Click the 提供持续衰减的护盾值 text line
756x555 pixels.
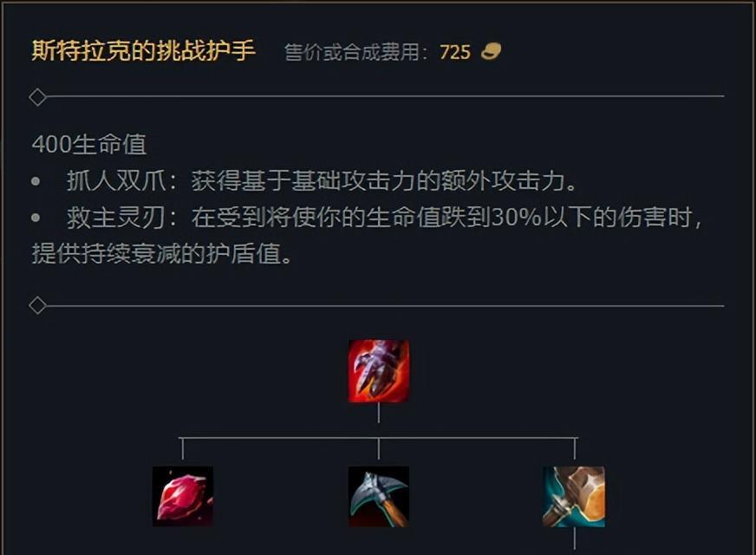pos(156,253)
